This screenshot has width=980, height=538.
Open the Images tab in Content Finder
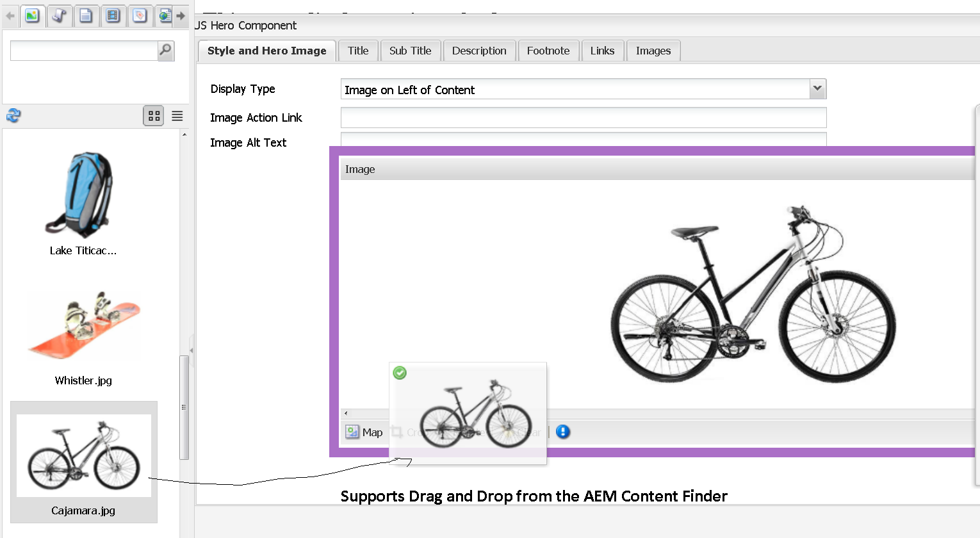[32, 15]
